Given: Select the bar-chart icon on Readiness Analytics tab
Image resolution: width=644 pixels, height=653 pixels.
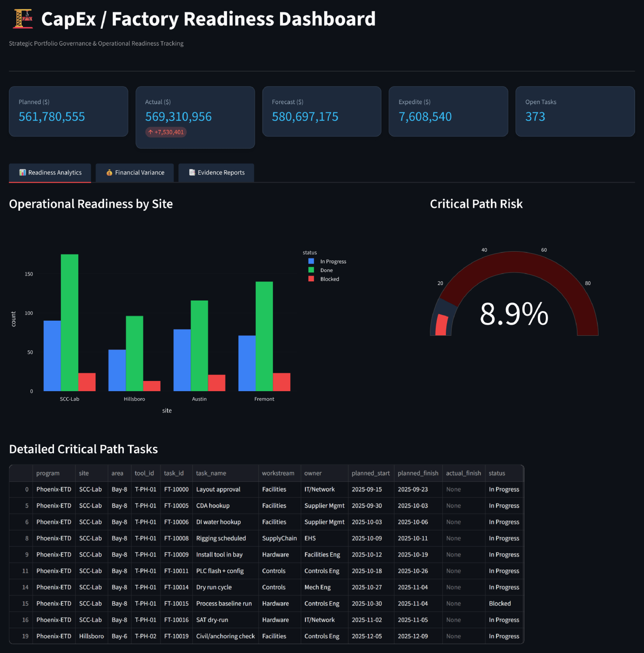Looking at the screenshot, I should point(22,172).
